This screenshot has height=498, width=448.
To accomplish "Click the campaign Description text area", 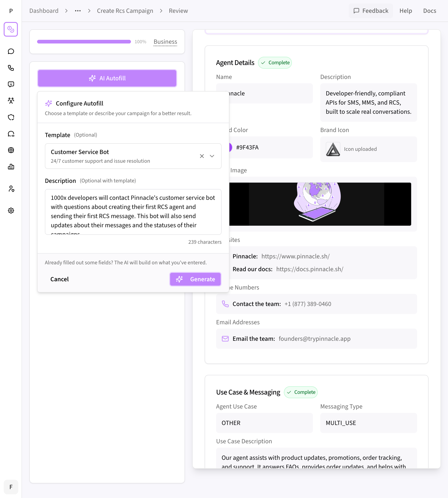I will [x=133, y=212].
